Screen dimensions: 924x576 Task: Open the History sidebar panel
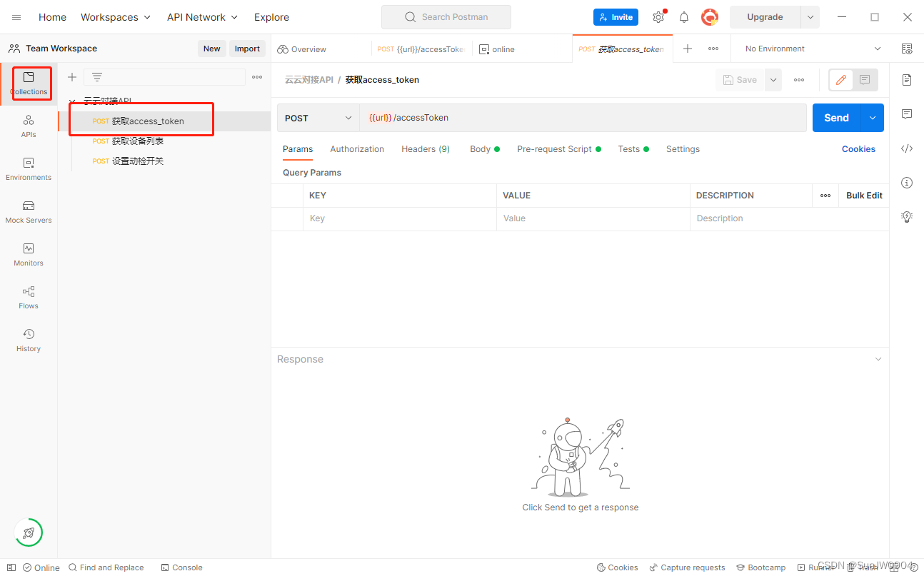pyautogui.click(x=29, y=340)
